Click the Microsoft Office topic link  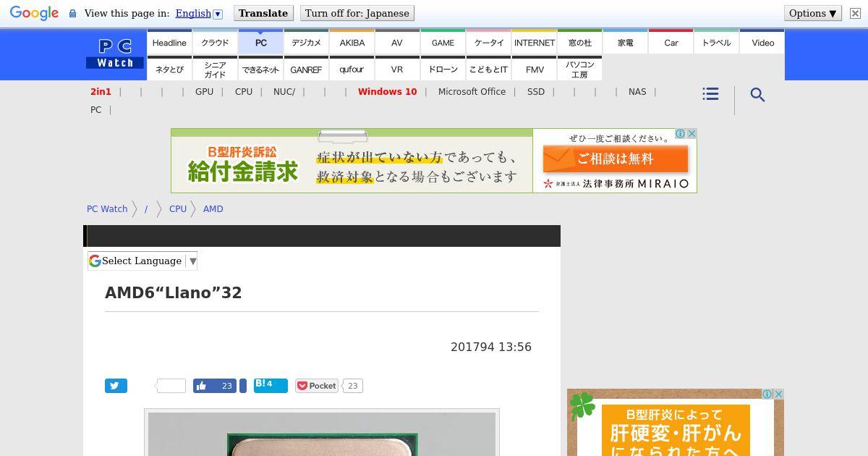click(x=472, y=92)
